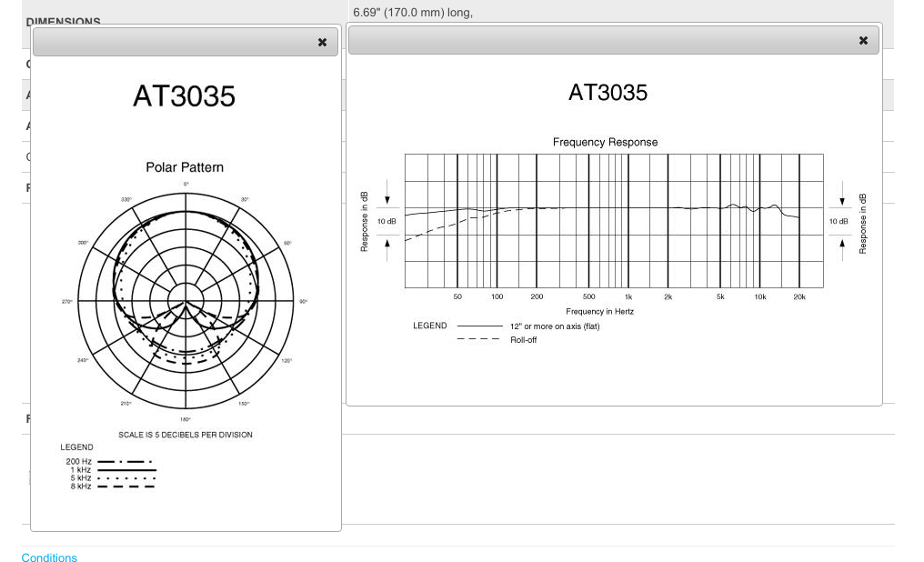Close the Frequency Response popup window

pyautogui.click(x=863, y=41)
